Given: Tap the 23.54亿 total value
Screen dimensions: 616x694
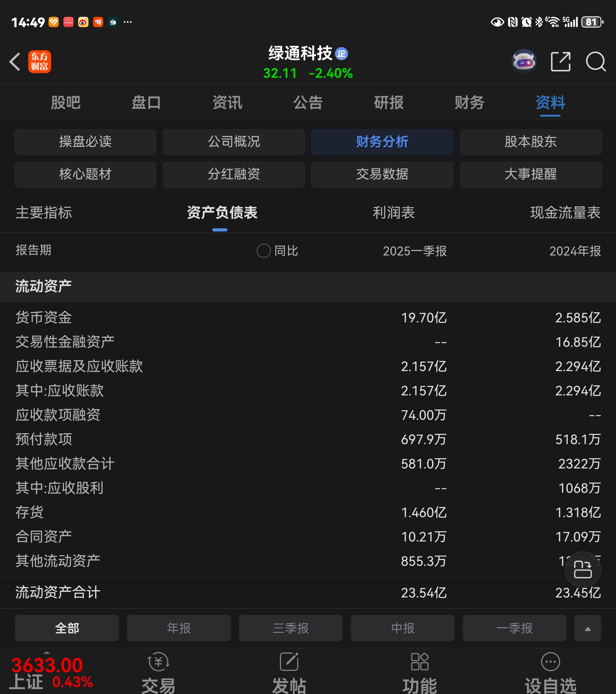Looking at the screenshot, I should (424, 593).
